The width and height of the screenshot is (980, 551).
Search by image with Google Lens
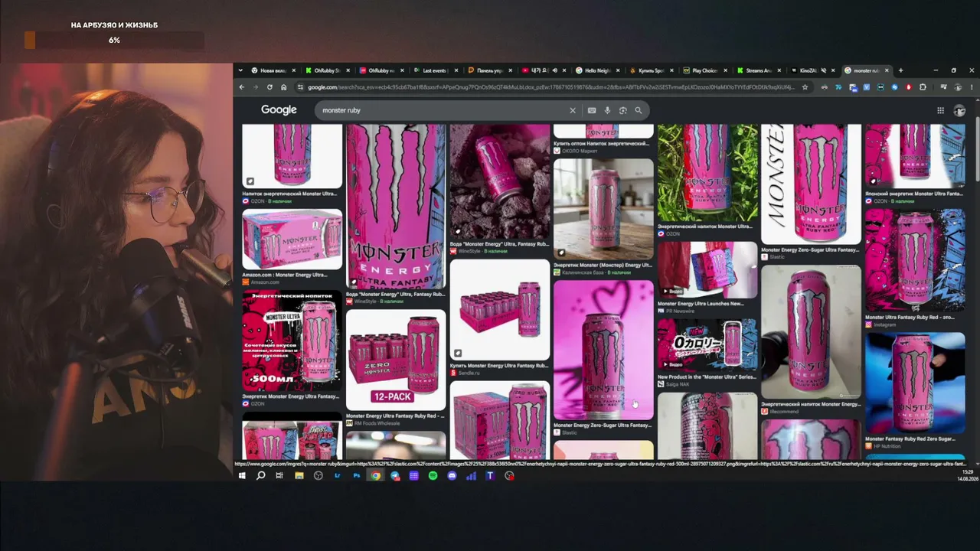tap(622, 110)
